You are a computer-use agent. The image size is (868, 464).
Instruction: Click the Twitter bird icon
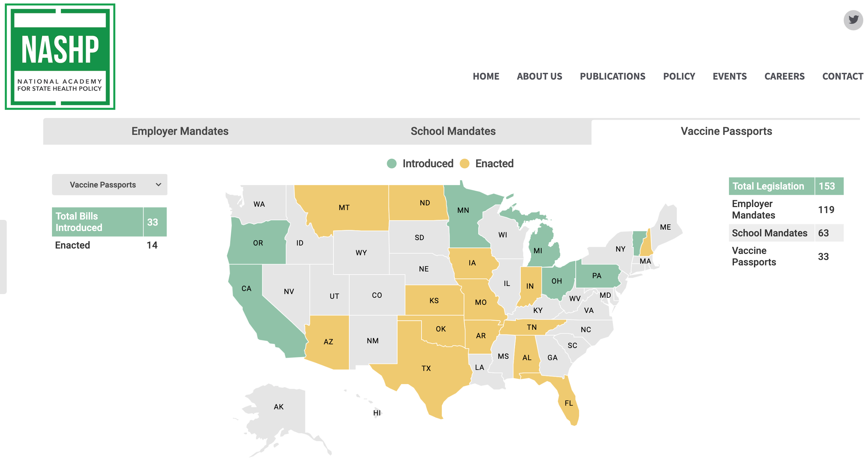(x=853, y=20)
